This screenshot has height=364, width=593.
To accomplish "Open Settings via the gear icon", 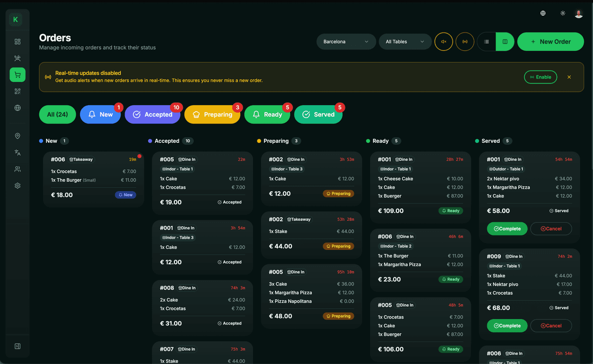I will coord(17,185).
